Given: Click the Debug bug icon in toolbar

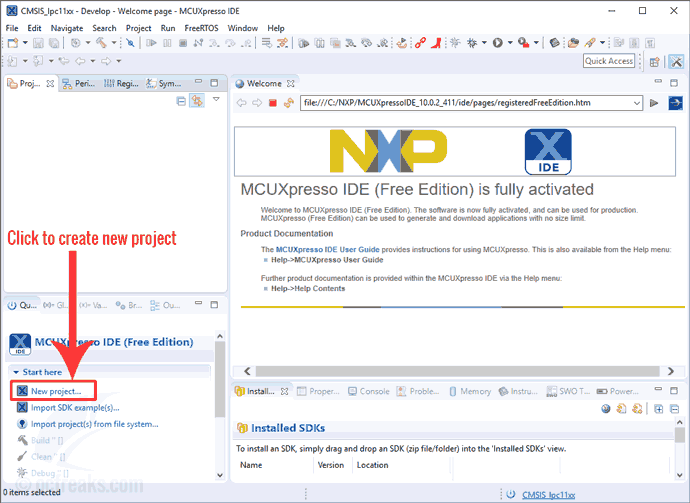Looking at the screenshot, I should point(472,43).
